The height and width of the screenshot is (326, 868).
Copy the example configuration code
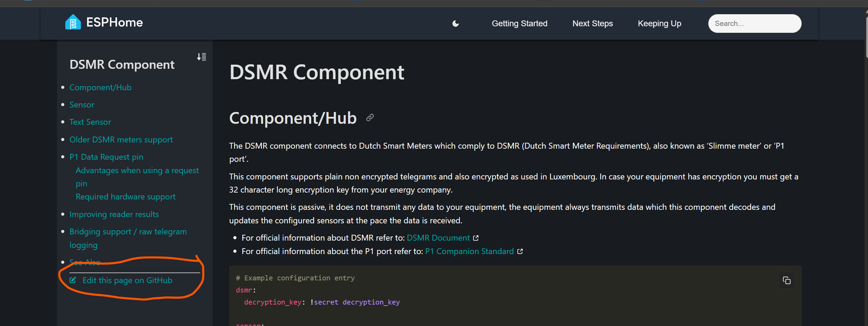[786, 280]
